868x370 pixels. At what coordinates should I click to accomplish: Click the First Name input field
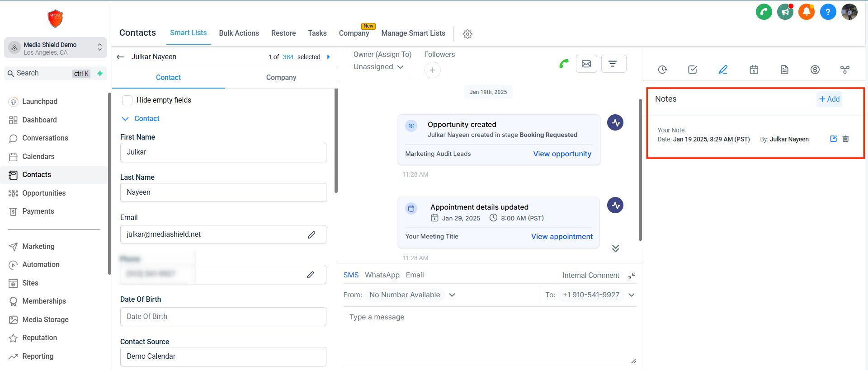coord(223,153)
